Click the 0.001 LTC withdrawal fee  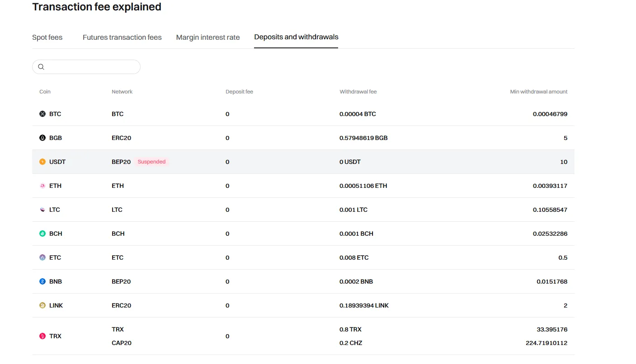click(353, 210)
